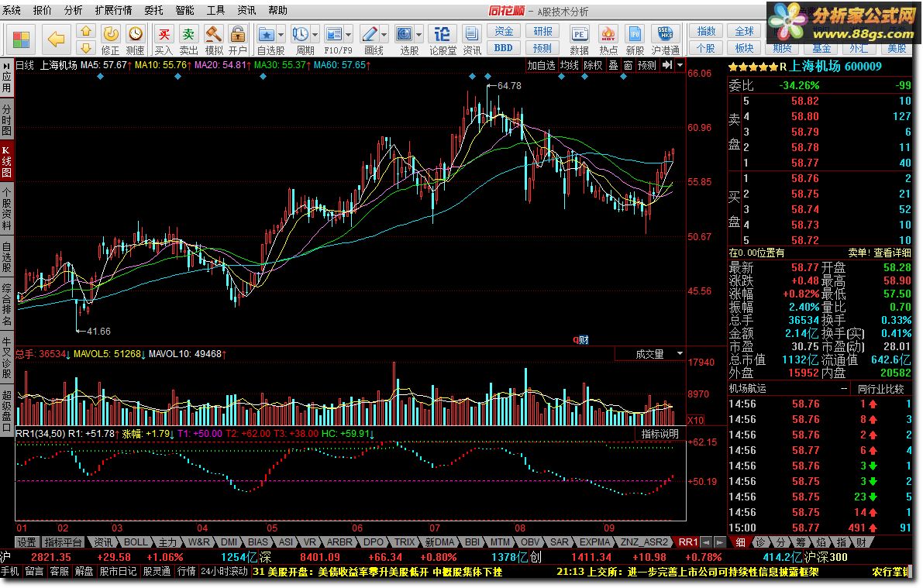Screen dimensions: 923x588
Task: Toggle 预测 forecast on chart header
Action: (x=647, y=65)
